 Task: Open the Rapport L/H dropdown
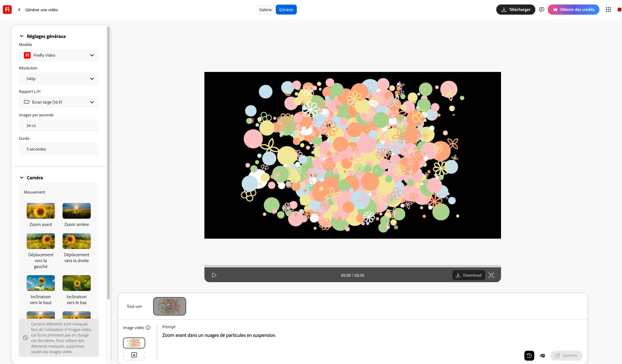[x=59, y=102]
